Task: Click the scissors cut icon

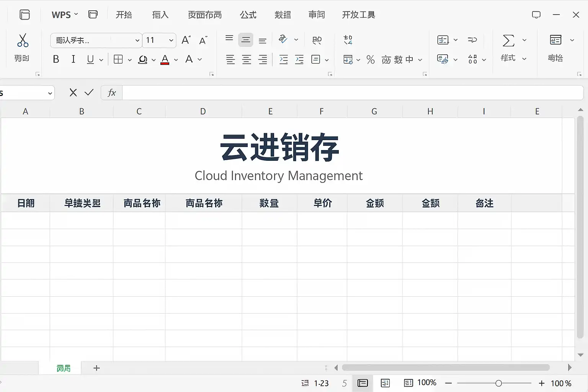Action: click(23, 40)
